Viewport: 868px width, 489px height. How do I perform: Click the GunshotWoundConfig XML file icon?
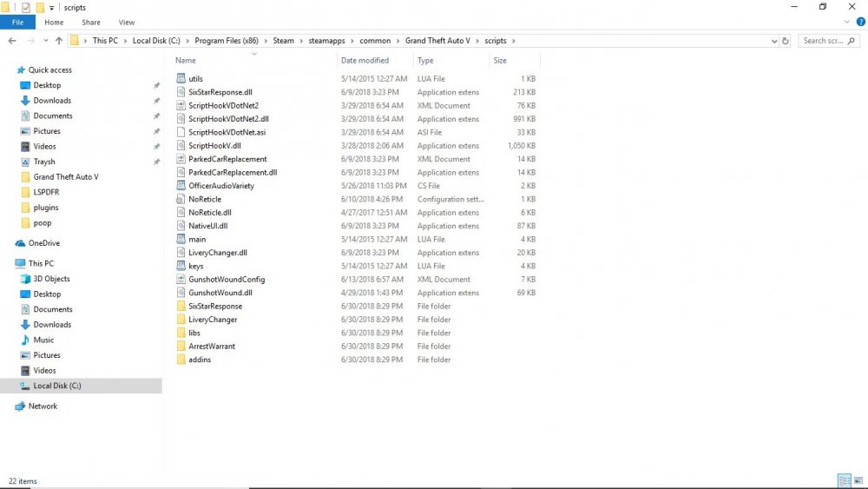coord(181,279)
